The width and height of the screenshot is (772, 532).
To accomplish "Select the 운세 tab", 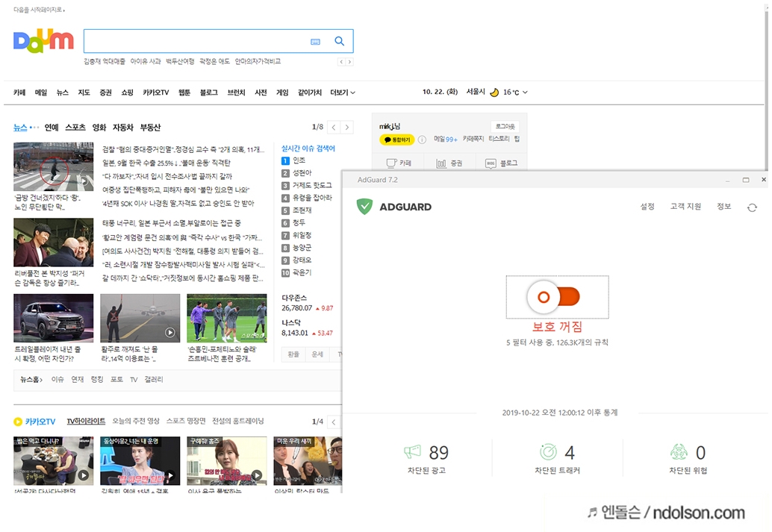I will [x=317, y=354].
